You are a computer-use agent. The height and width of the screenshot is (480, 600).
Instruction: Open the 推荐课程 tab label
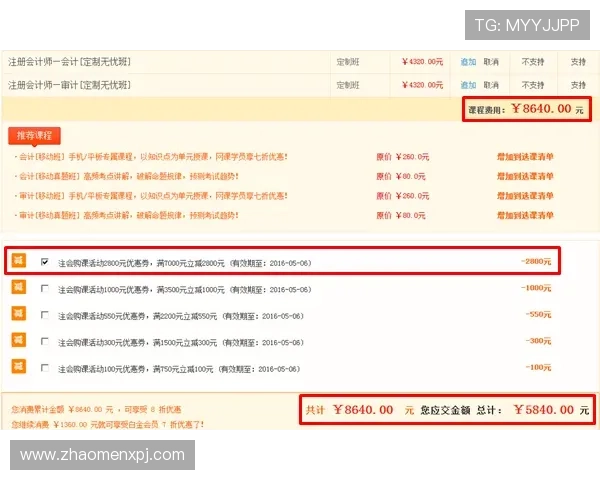point(34,136)
